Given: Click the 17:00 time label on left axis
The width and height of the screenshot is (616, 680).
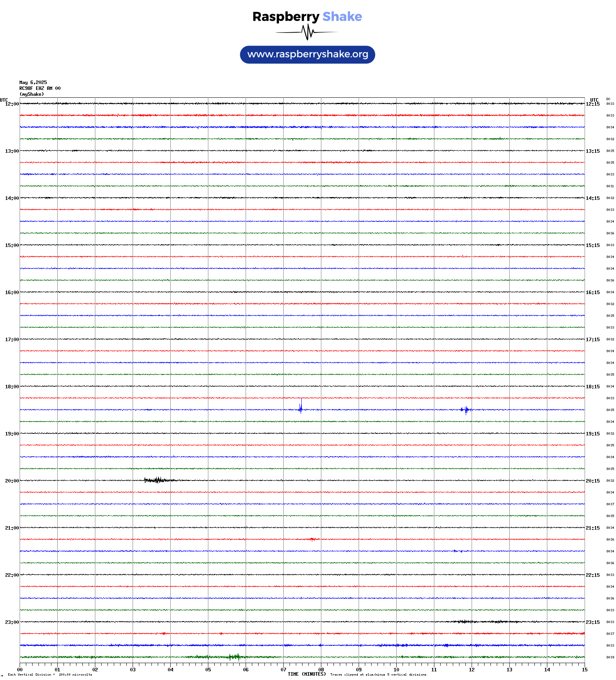Looking at the screenshot, I should pyautogui.click(x=12, y=340).
